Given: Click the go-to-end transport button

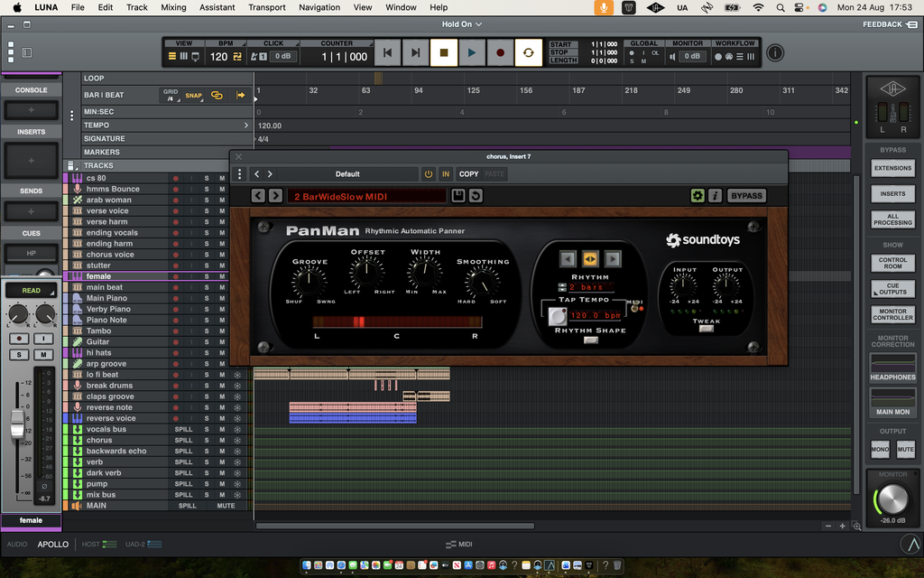Looking at the screenshot, I should tap(415, 53).
